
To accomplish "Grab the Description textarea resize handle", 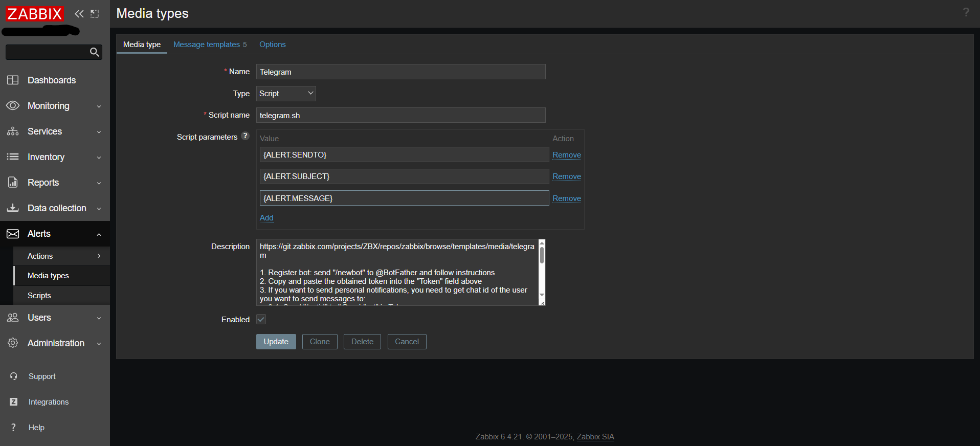I will [542, 303].
